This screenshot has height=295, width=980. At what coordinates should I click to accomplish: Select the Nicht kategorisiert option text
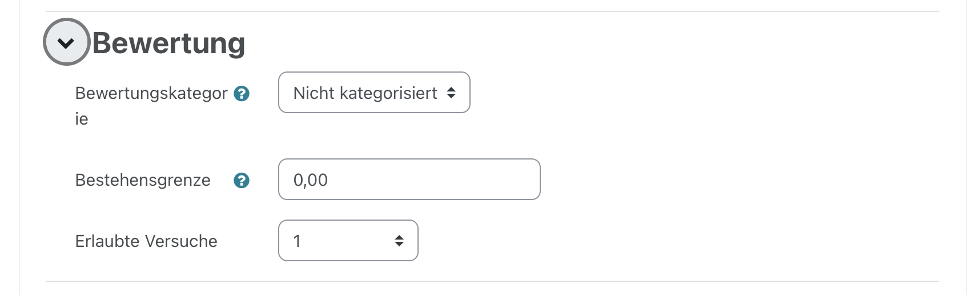point(365,93)
